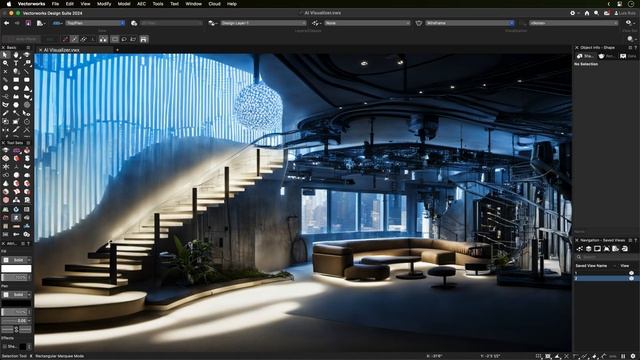This screenshot has width=640, height=360.
Task: Click the white Fill color swatch
Action: (x=16, y=269)
